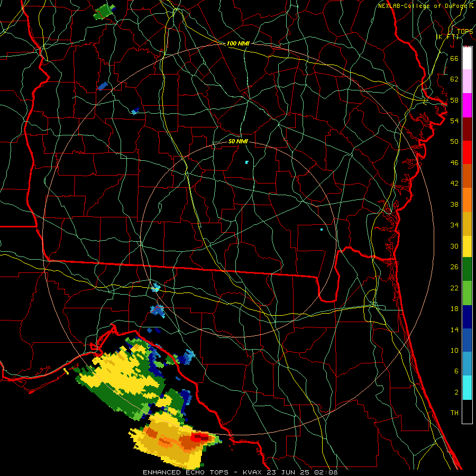Click the "42" legend value
The width and height of the screenshot is (476, 476).
pos(454,184)
